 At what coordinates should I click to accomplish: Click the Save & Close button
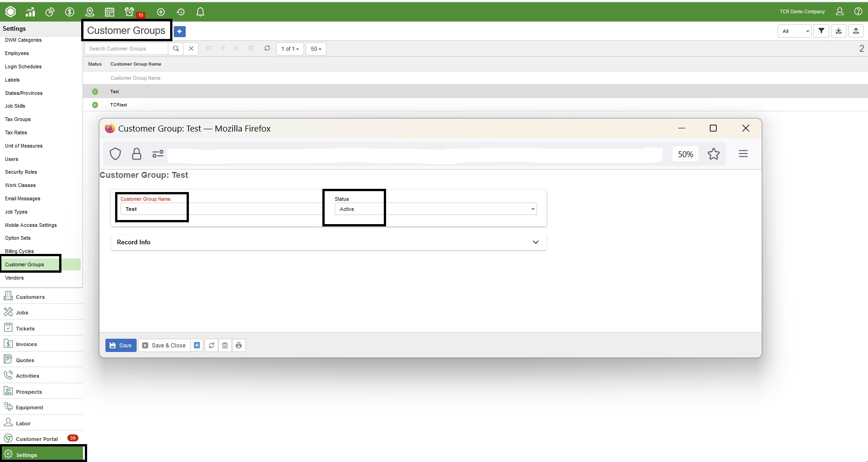pyautogui.click(x=164, y=346)
